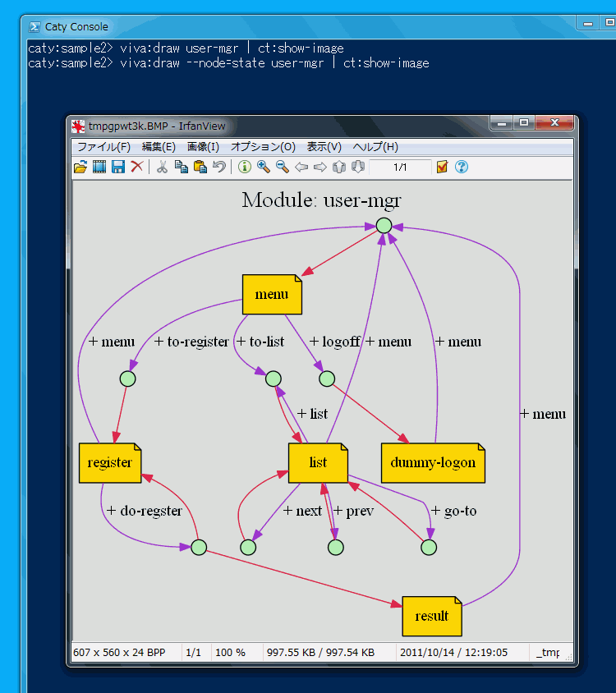The width and height of the screenshot is (616, 693).
Task: Click the Undo arrow icon
Action: (x=218, y=168)
